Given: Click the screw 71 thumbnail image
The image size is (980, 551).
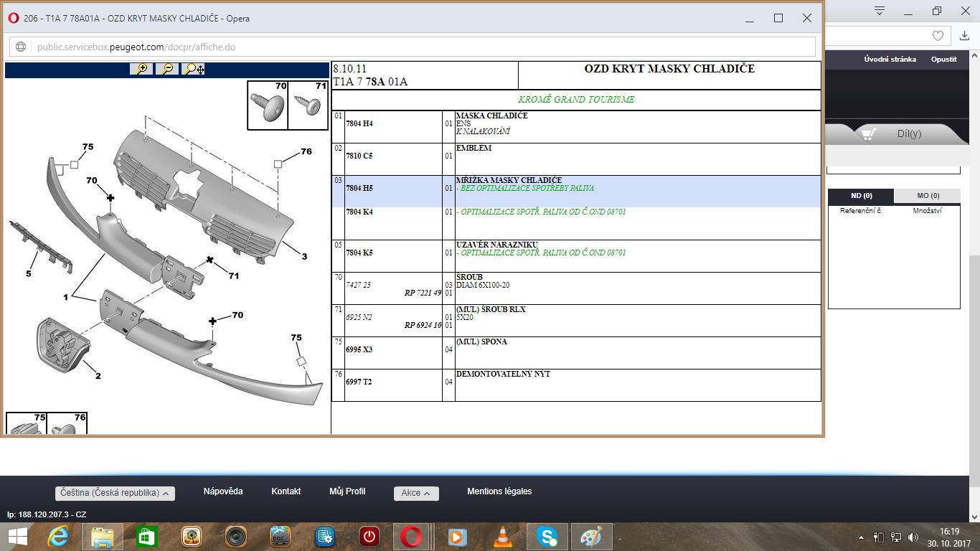Looking at the screenshot, I should [x=308, y=105].
